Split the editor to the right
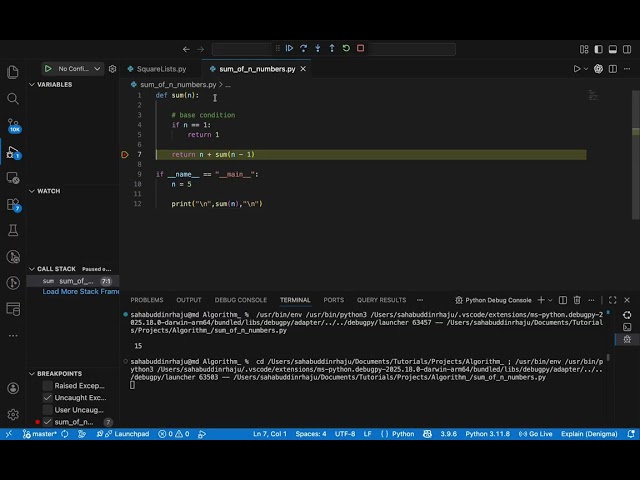The image size is (640, 480). pos(613,69)
